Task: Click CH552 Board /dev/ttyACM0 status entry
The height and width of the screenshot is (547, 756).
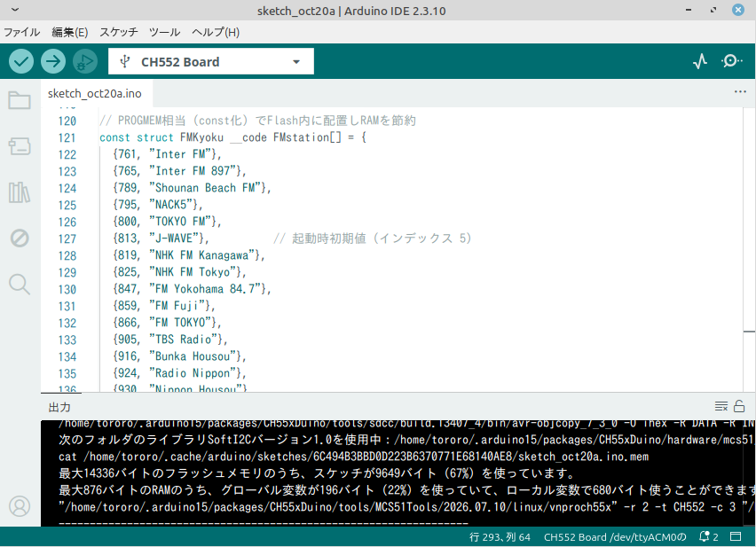Action: (615, 536)
